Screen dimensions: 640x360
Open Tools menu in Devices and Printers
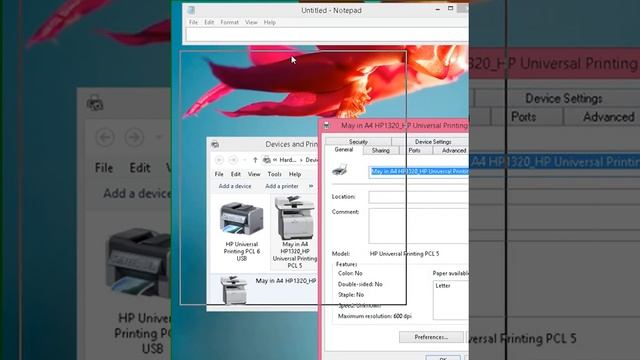pyautogui.click(x=274, y=174)
